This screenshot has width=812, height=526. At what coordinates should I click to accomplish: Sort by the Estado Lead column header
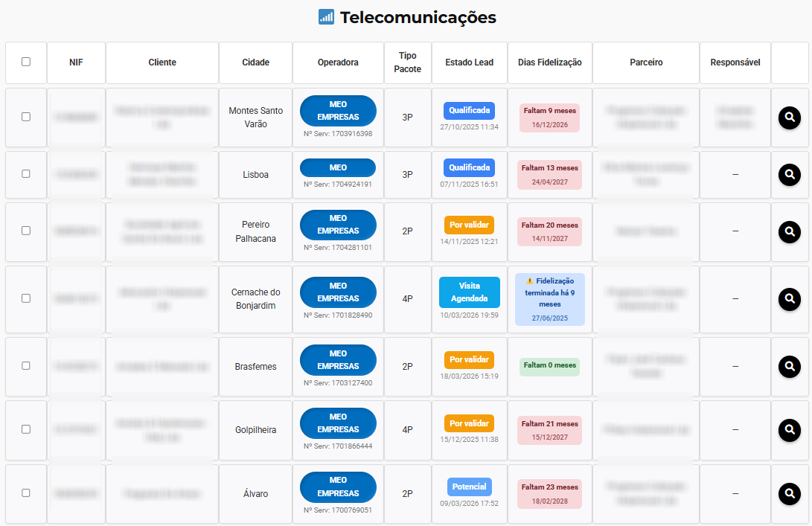click(x=469, y=62)
